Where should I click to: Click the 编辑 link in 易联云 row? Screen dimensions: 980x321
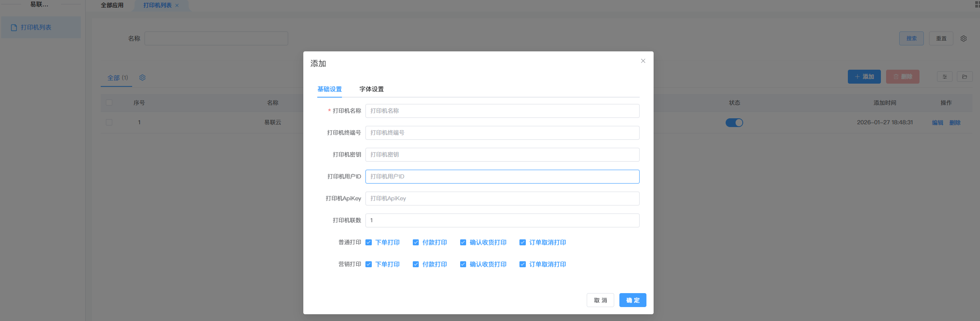point(937,123)
